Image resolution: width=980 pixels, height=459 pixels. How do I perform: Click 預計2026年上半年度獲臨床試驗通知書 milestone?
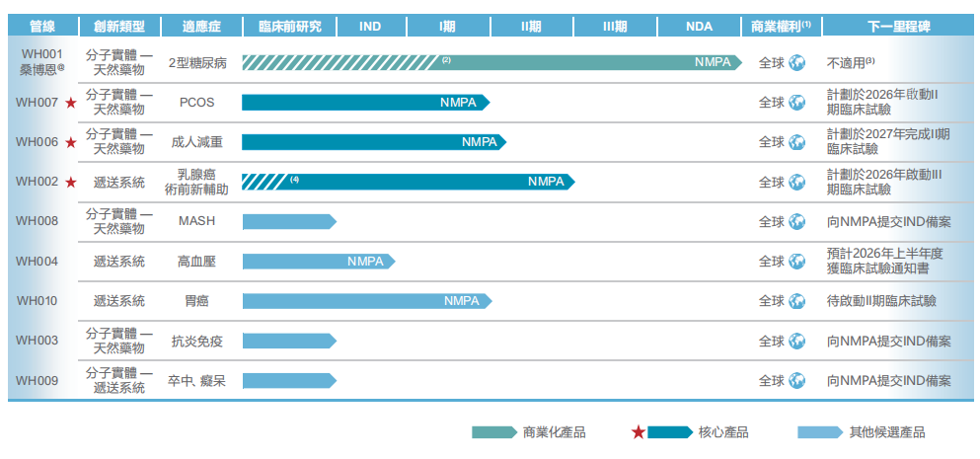(885, 262)
